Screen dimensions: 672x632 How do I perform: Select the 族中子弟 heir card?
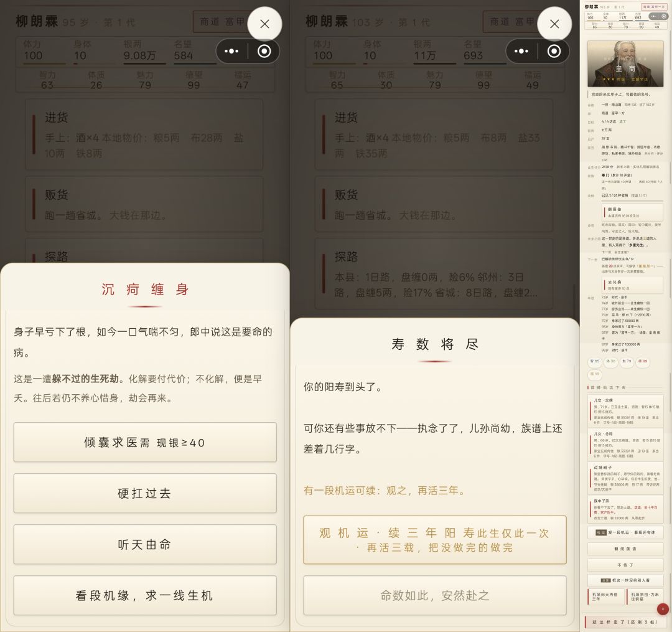tap(626, 509)
